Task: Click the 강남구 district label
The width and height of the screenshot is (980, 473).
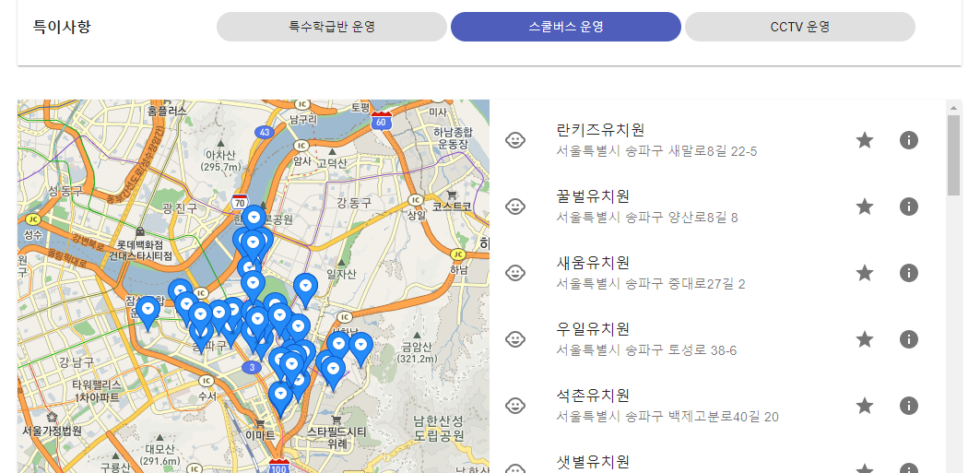Action: (77, 361)
